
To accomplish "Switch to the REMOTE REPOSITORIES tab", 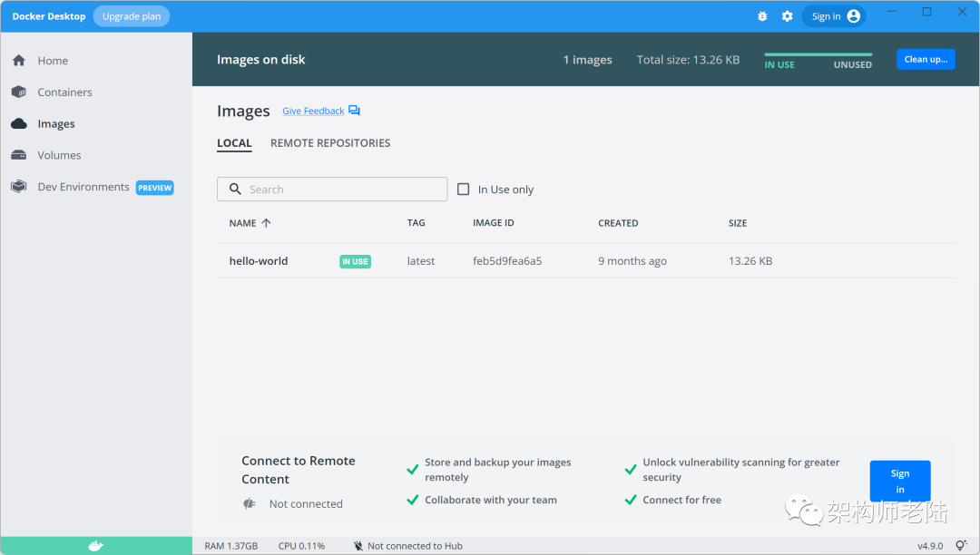I will pyautogui.click(x=330, y=143).
